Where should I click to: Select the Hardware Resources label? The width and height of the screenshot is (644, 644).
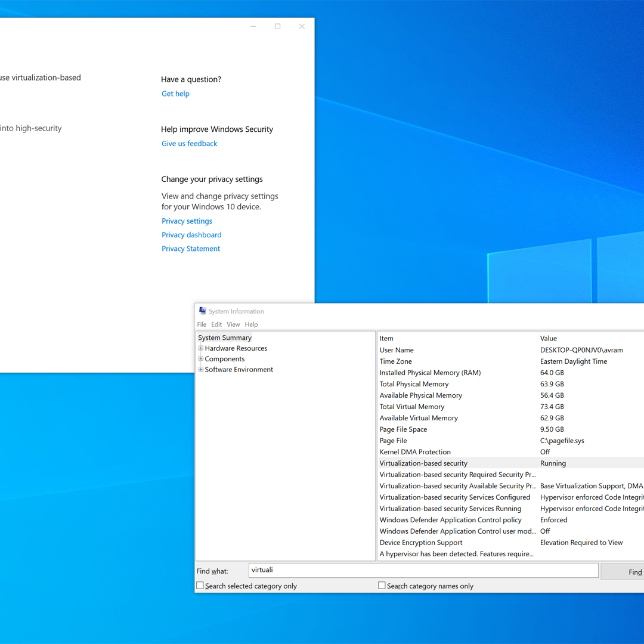pyautogui.click(x=236, y=348)
